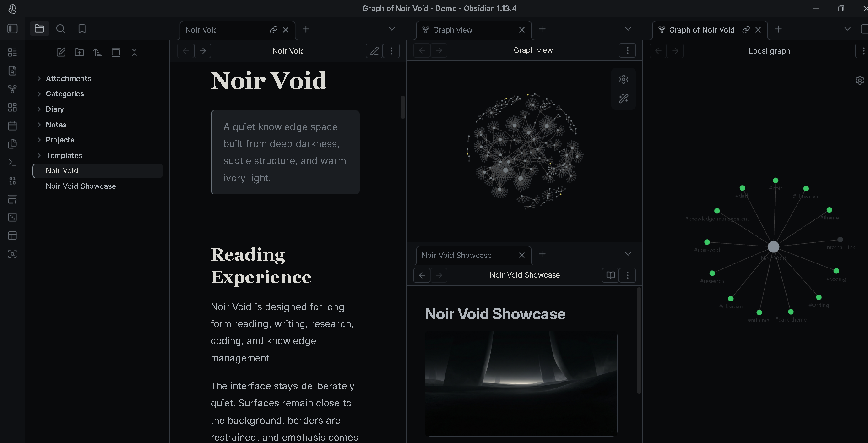Click the central Noir Void graph node
Viewport: 868px width, 443px height.
point(773,247)
